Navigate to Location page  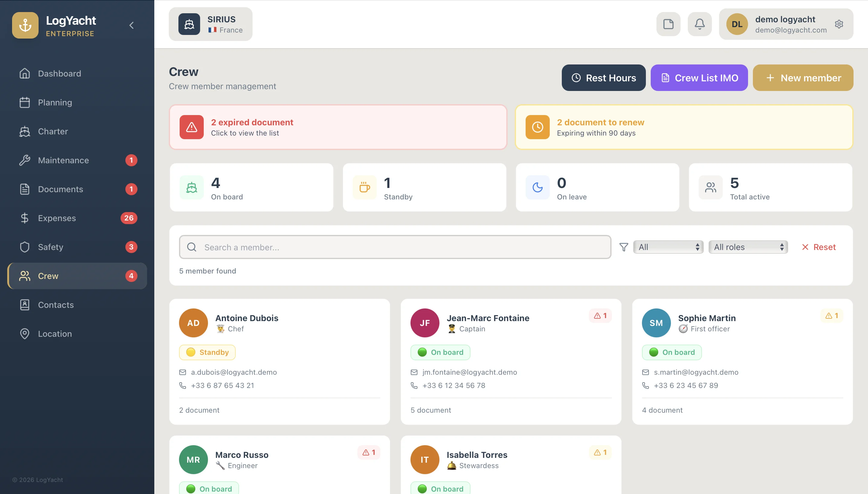point(77,334)
